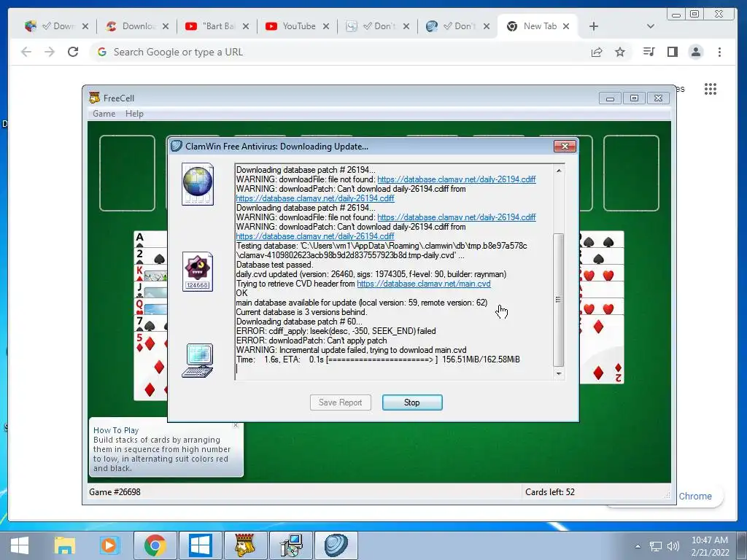Screen dimensions: 747x560
Task: Open the first daily-26194.cdiff link
Action: point(457,179)
